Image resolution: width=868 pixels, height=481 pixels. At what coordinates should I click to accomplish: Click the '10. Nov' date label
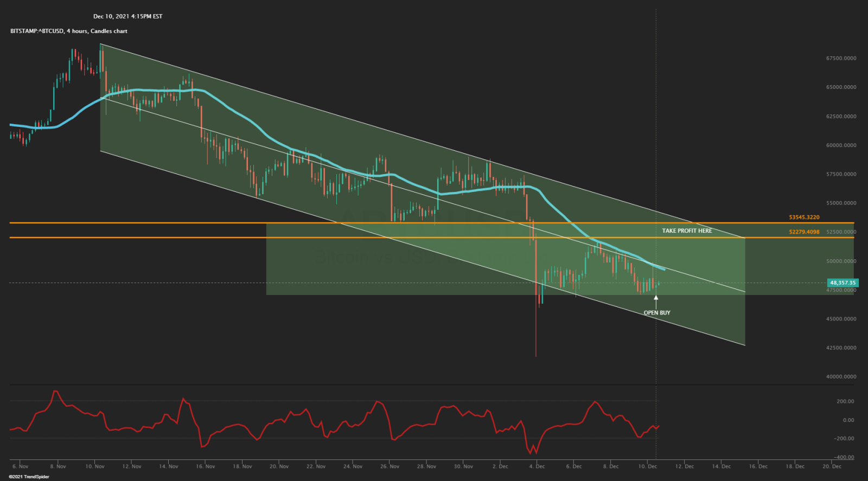pyautogui.click(x=95, y=466)
